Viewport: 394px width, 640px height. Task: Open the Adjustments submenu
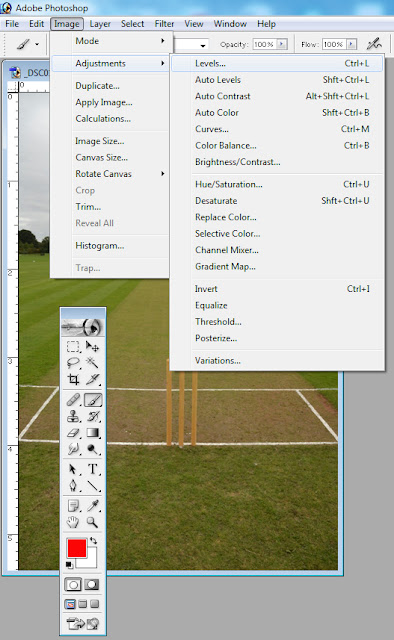coord(110,63)
